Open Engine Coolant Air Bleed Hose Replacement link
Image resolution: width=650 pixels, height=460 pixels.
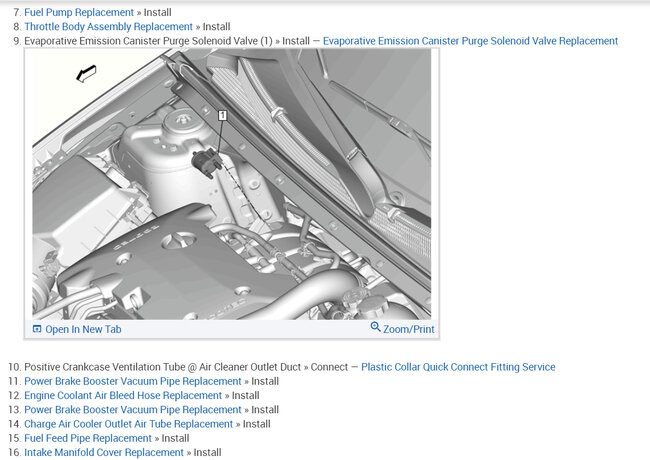click(123, 395)
